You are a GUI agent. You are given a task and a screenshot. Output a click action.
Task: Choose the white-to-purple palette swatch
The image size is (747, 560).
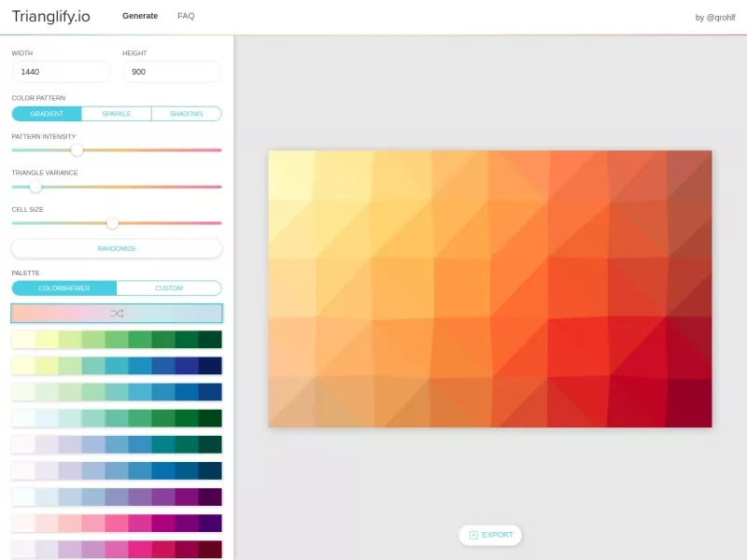tap(117, 497)
